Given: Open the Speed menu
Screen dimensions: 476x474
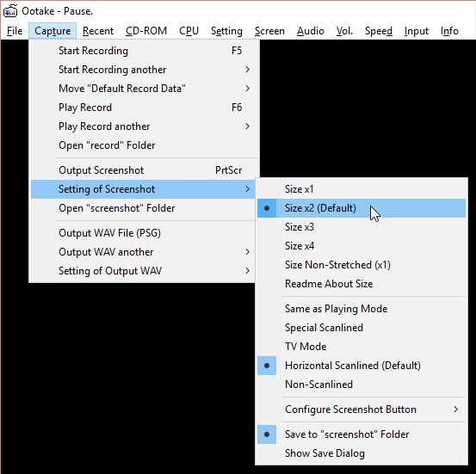Looking at the screenshot, I should pos(378,31).
